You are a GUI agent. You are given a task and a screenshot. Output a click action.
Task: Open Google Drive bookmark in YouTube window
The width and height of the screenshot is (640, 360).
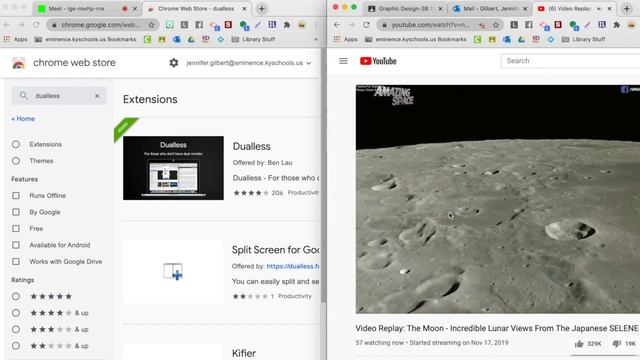click(x=521, y=39)
